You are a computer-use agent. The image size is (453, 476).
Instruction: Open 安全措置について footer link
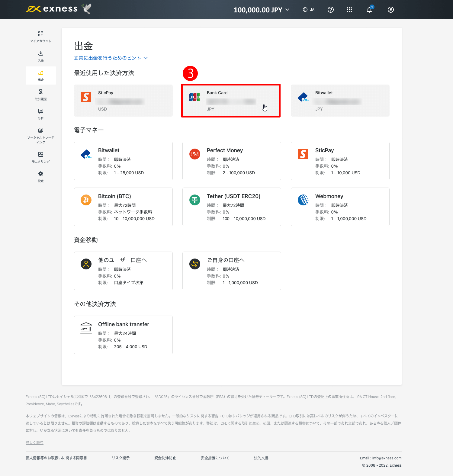pos(215,458)
